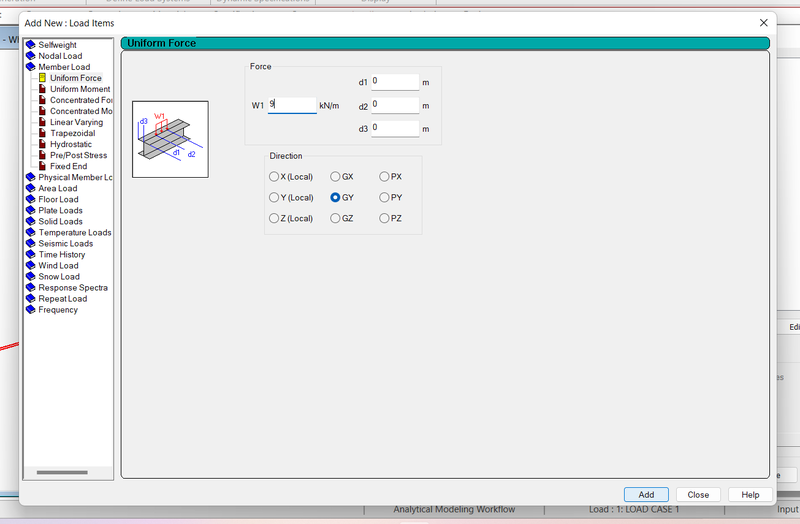
Task: Open Seismic Loads label in tree
Action: pos(66,244)
